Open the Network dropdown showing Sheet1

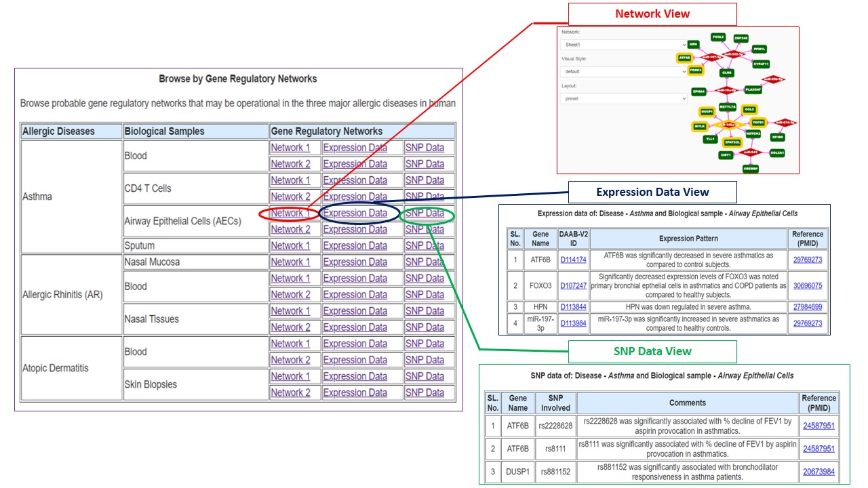624,45
